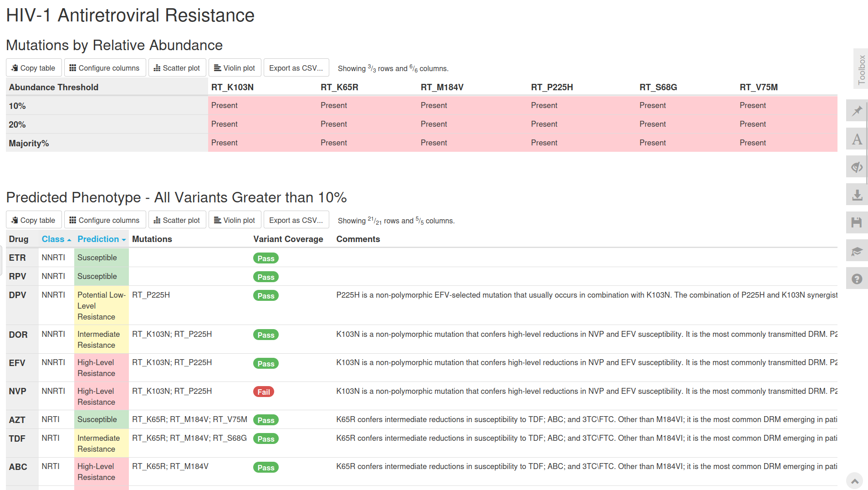Screen dimensions: 868x490
Task: Click Copy table above the abundance table
Action: point(34,68)
